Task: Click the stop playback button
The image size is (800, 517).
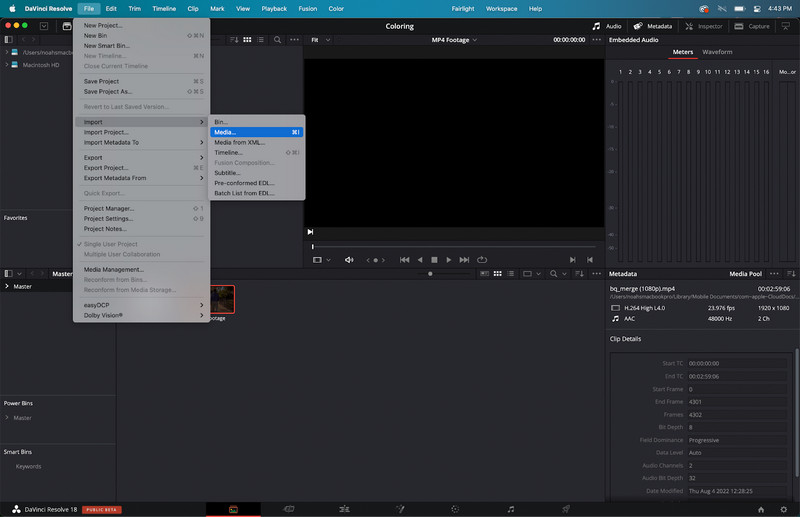Action: [x=434, y=260]
